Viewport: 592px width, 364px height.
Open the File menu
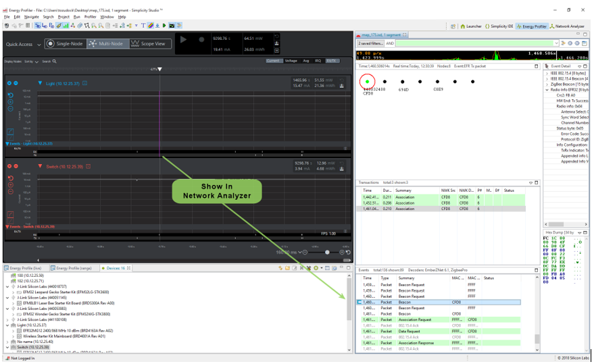7,17
